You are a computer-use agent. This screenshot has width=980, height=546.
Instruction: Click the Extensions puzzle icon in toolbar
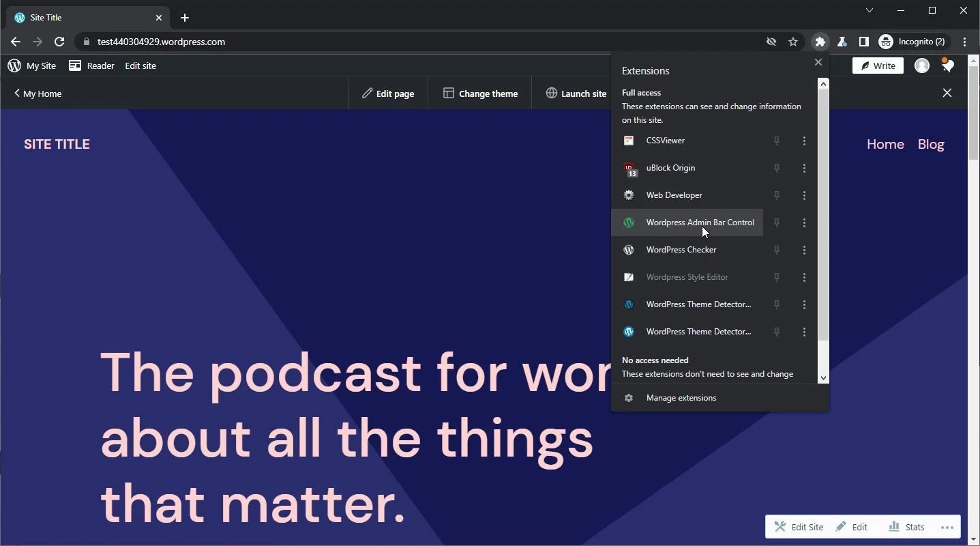click(820, 42)
